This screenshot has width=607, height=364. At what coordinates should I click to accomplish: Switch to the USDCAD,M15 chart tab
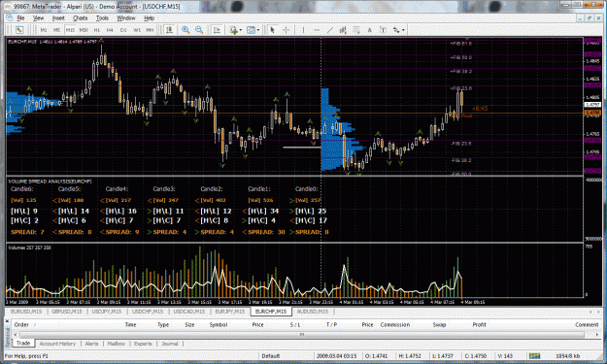189,312
